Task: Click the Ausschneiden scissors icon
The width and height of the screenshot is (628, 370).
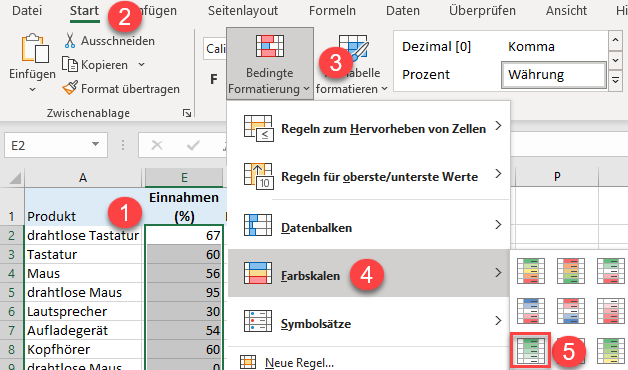Action: point(70,41)
